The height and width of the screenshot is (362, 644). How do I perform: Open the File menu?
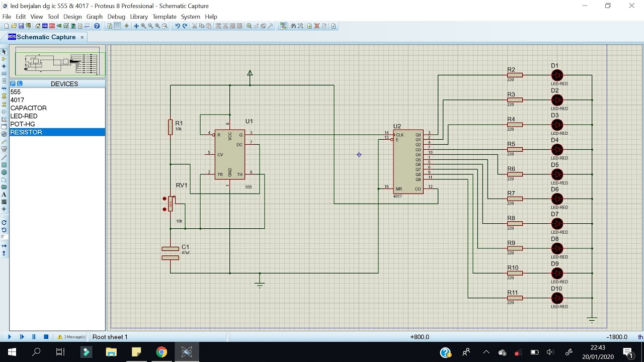[x=7, y=17]
